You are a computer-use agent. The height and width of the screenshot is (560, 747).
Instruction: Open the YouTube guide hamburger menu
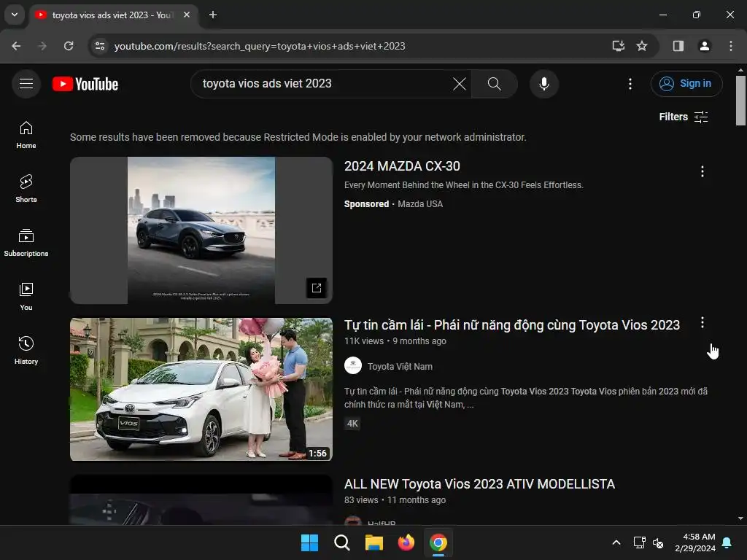pyautogui.click(x=26, y=84)
